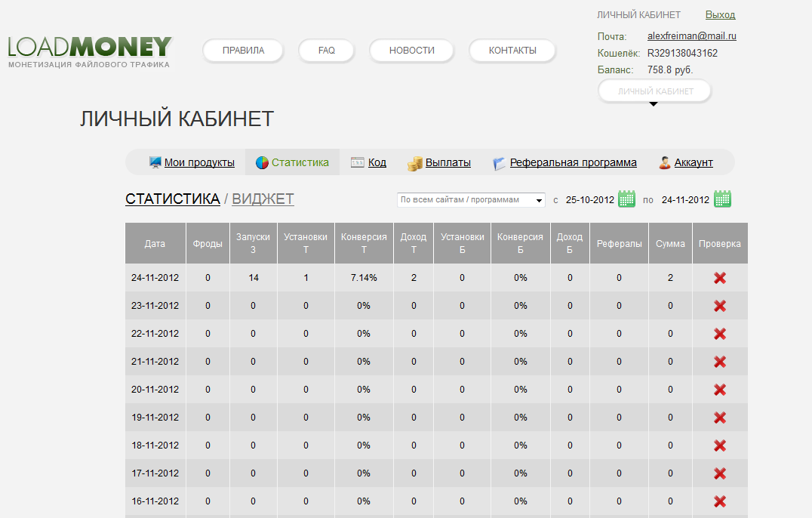Click wallet number R329138043162
The image size is (812, 518).
pyautogui.click(x=682, y=54)
